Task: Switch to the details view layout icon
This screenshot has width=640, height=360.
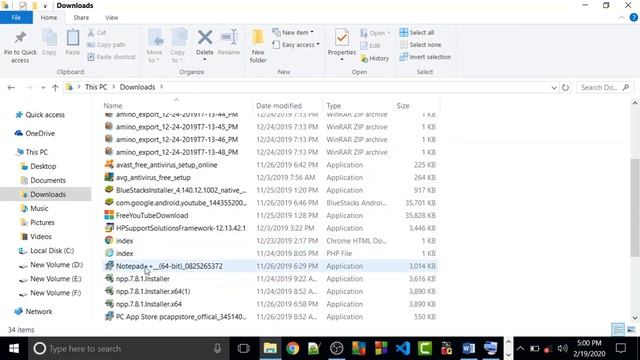Action: 618,329
